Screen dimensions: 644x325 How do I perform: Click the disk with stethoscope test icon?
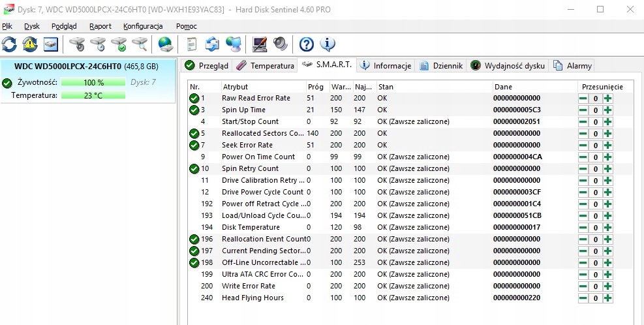(77, 44)
